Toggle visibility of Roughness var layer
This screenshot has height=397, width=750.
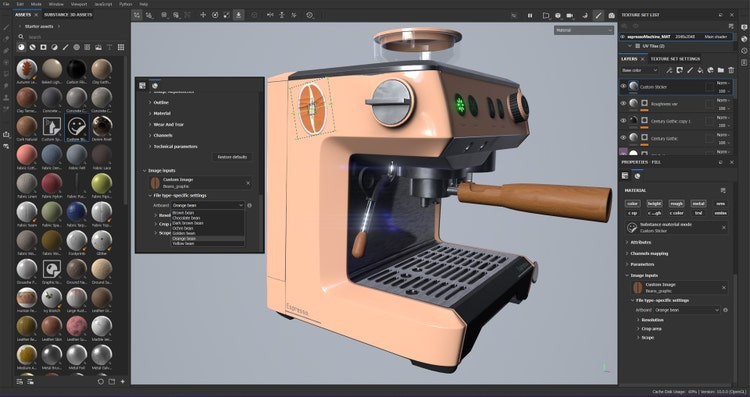623,103
